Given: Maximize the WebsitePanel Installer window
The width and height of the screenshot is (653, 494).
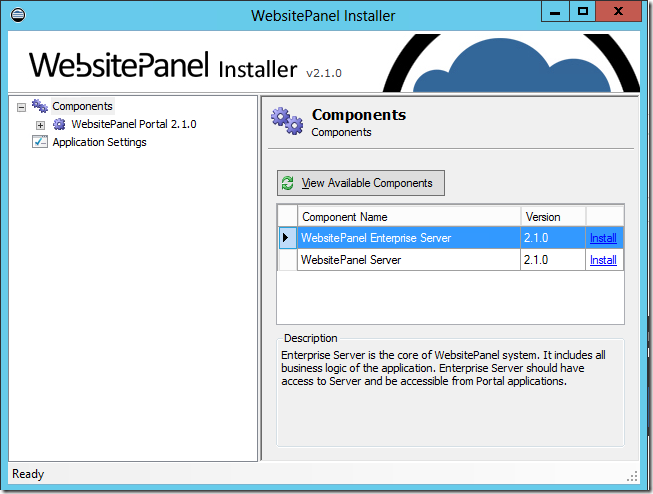Looking at the screenshot, I should 583,12.
